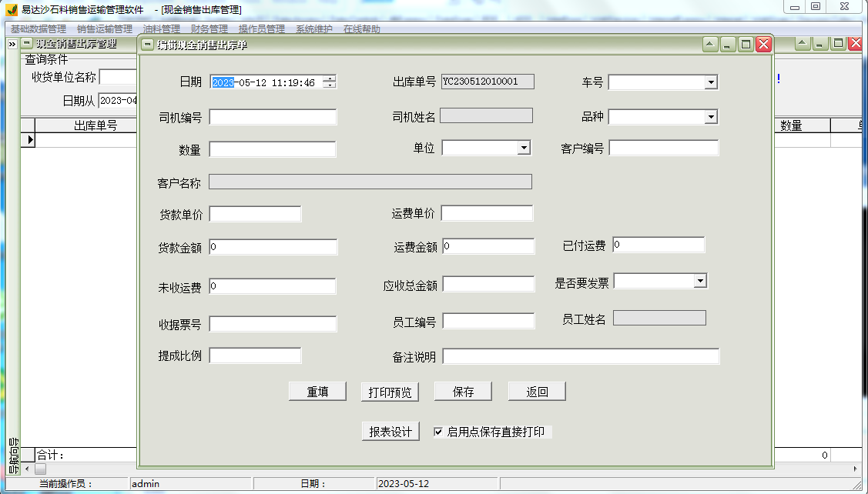
Task: Click the 报表设计 button
Action: coord(390,432)
